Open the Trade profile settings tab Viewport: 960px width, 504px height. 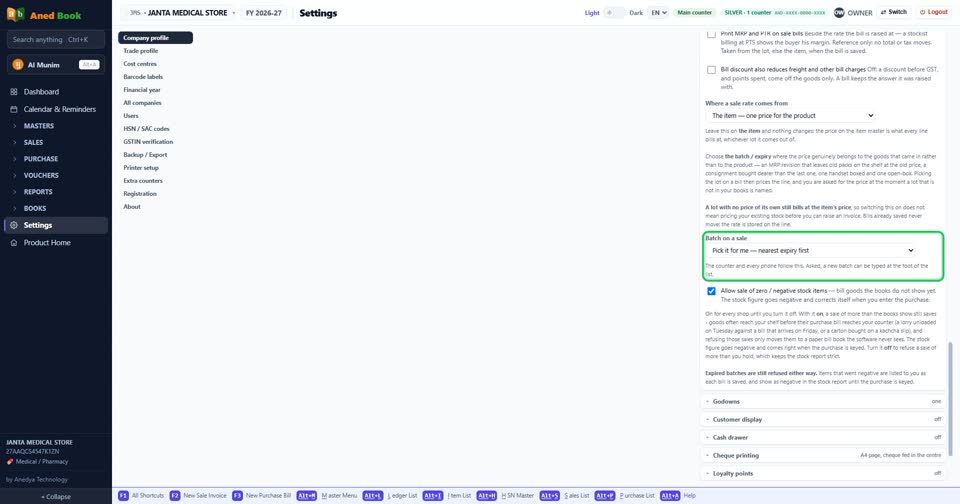[156, 51]
